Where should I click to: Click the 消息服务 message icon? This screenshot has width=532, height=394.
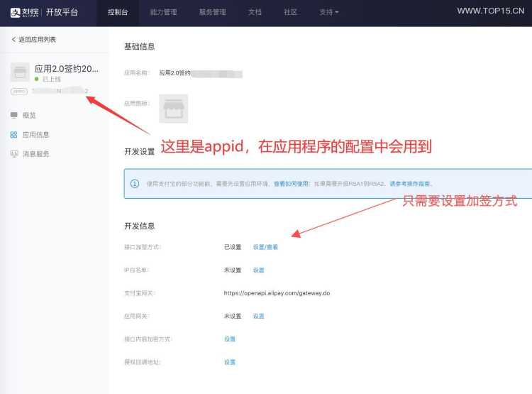click(14, 154)
